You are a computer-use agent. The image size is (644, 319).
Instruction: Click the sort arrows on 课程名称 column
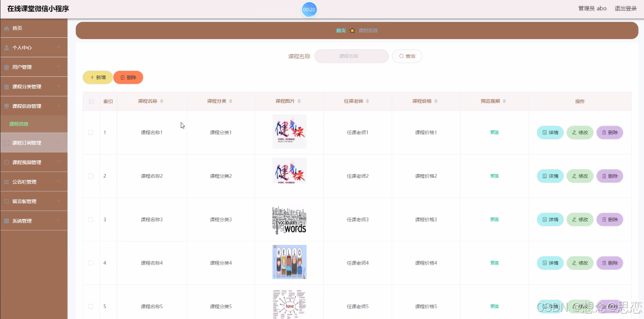(x=161, y=101)
